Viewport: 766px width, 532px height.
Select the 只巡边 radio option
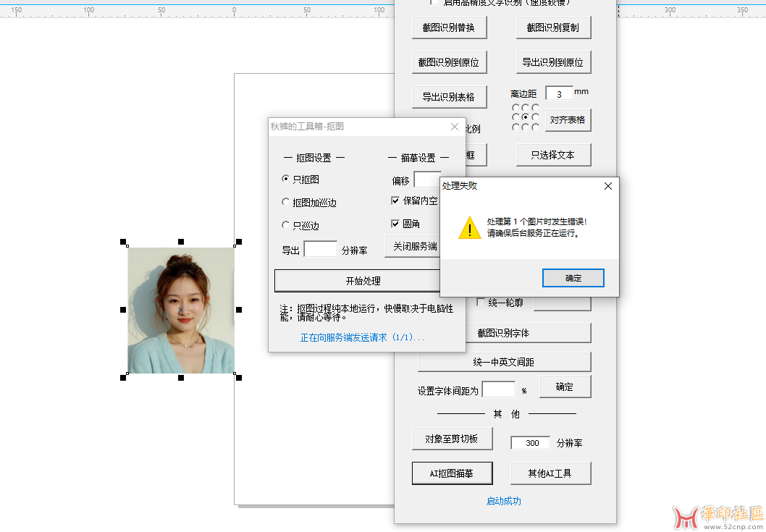coord(286,225)
